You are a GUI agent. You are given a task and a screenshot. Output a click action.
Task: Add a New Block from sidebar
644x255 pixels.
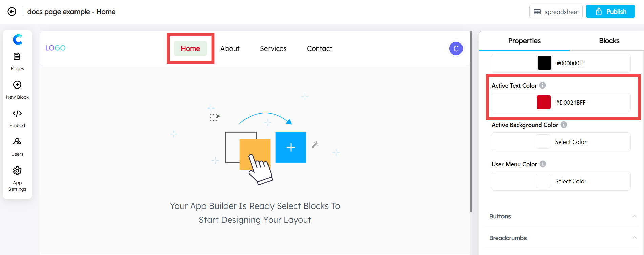(17, 90)
